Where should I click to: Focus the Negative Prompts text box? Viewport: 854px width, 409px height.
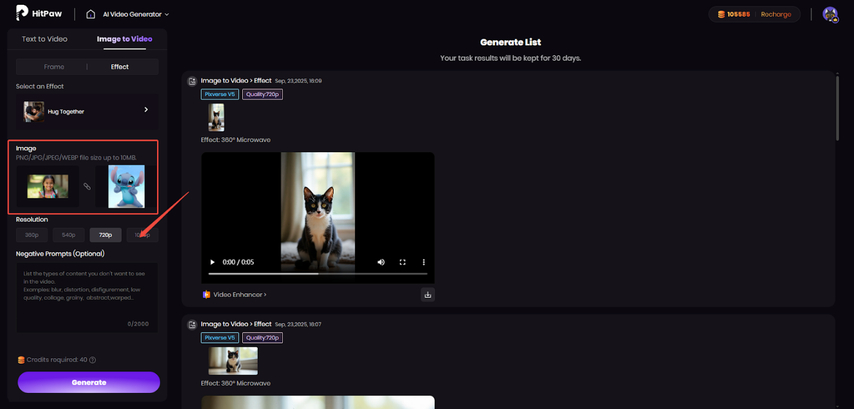87,297
